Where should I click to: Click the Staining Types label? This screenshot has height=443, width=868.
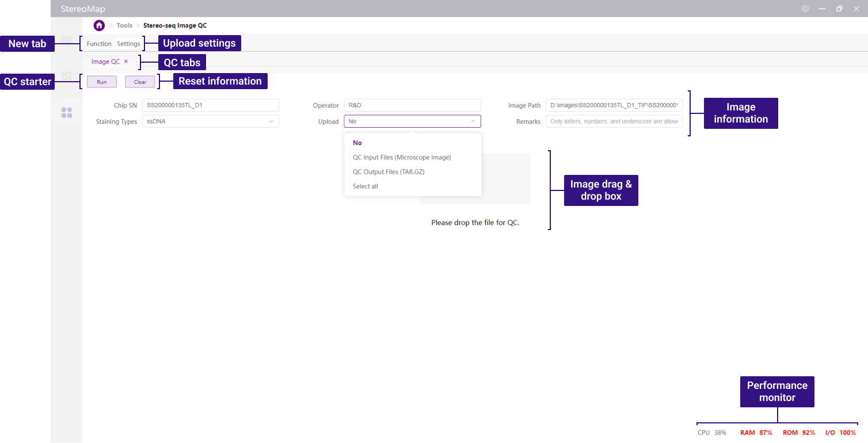(116, 121)
